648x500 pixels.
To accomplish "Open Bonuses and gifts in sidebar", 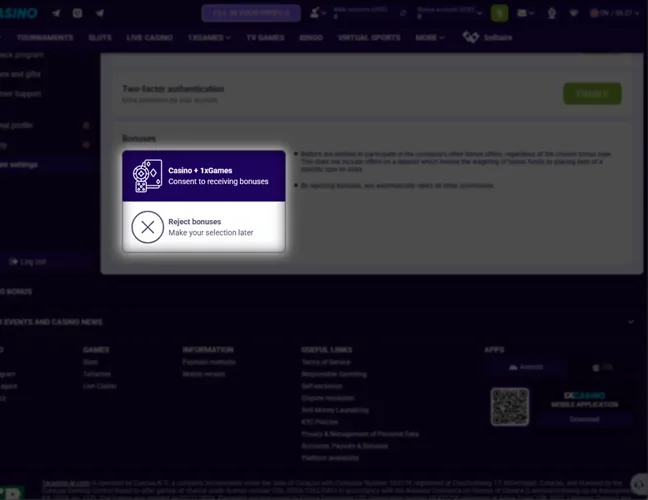I will click(20, 74).
